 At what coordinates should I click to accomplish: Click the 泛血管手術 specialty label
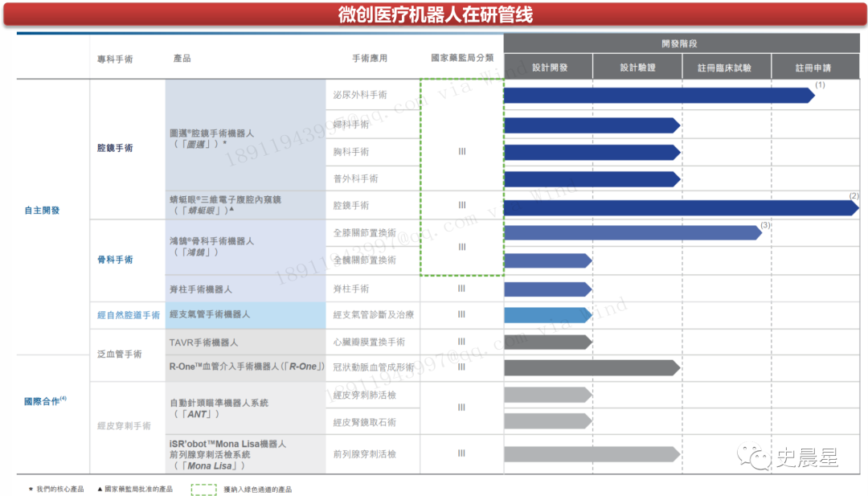119,354
